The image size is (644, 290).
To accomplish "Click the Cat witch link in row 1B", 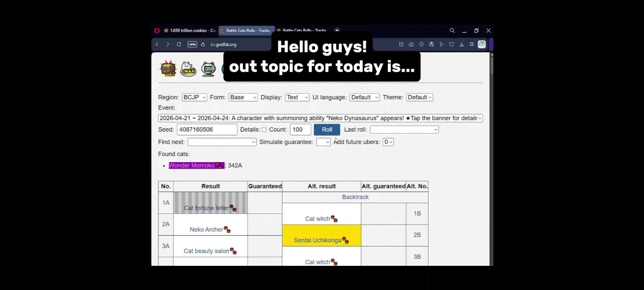I will point(318,219).
